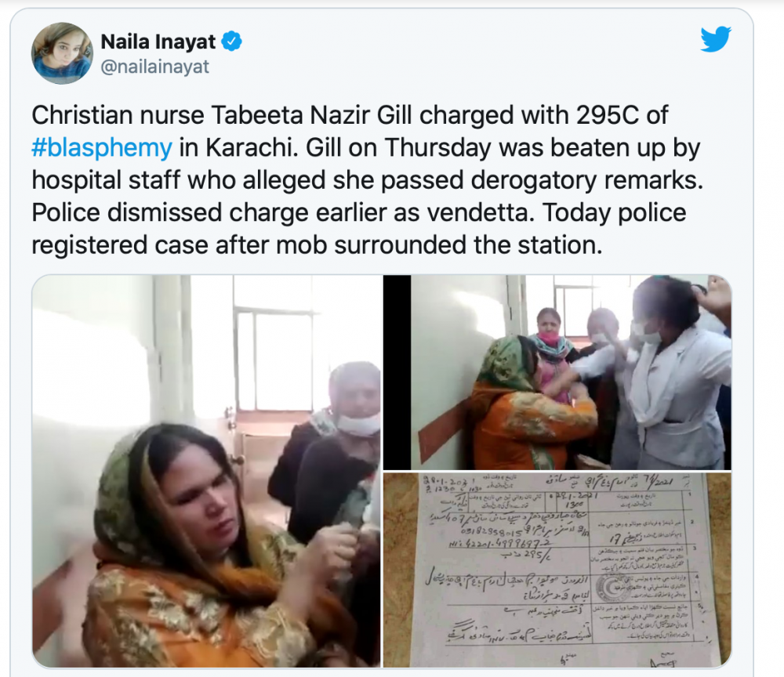This screenshot has width=784, height=677.
Task: Open the top-right photo of hospital staff
Action: coord(557,371)
